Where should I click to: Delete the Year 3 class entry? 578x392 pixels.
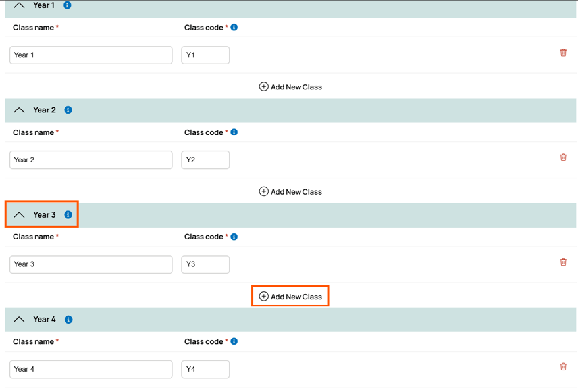coord(564,262)
